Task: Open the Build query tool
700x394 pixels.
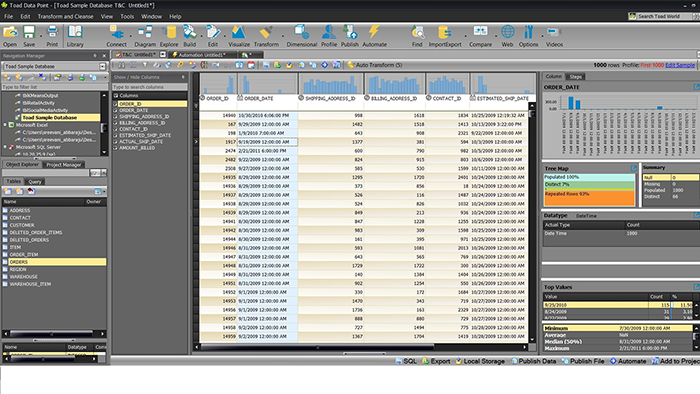Action: click(190, 36)
